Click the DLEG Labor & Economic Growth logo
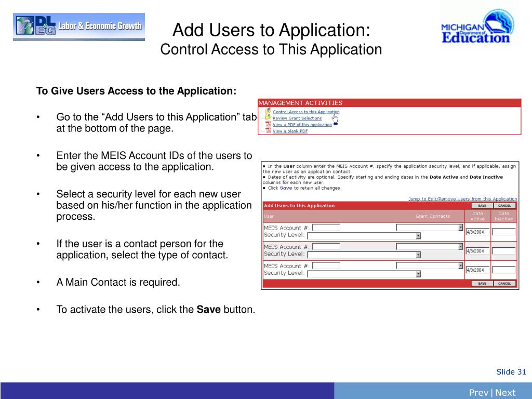The image size is (532, 399). [x=79, y=27]
